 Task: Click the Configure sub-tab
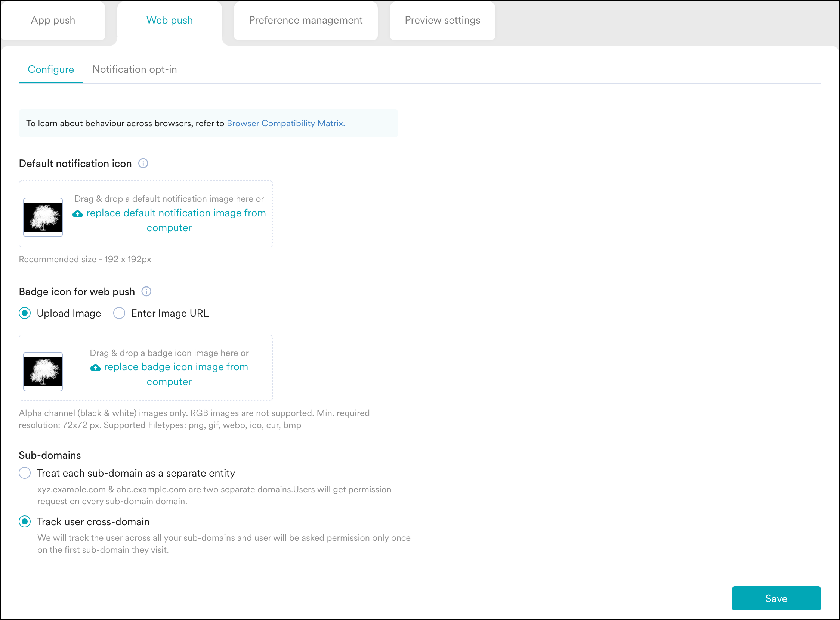(x=51, y=69)
